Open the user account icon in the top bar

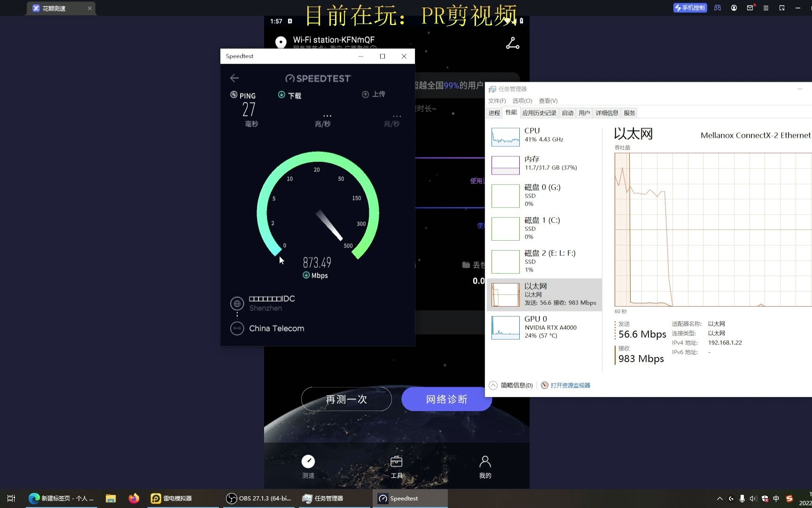tap(734, 8)
